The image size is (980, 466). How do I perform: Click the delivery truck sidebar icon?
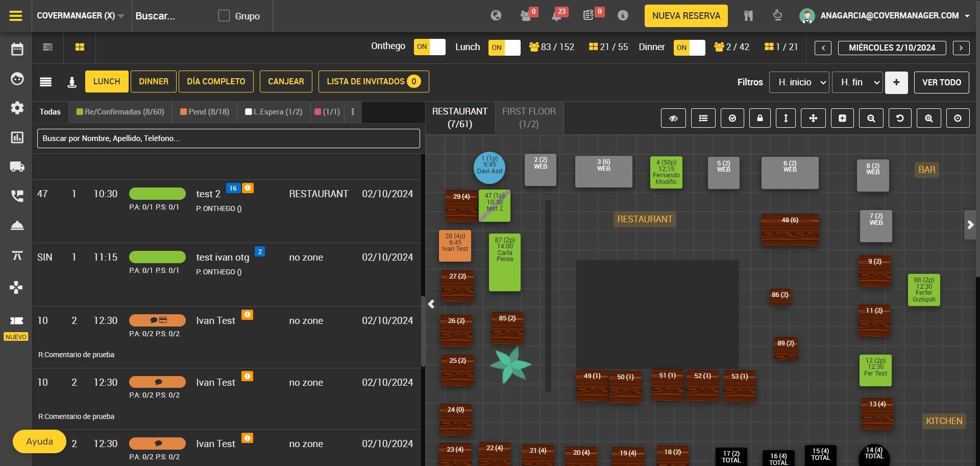tap(17, 167)
